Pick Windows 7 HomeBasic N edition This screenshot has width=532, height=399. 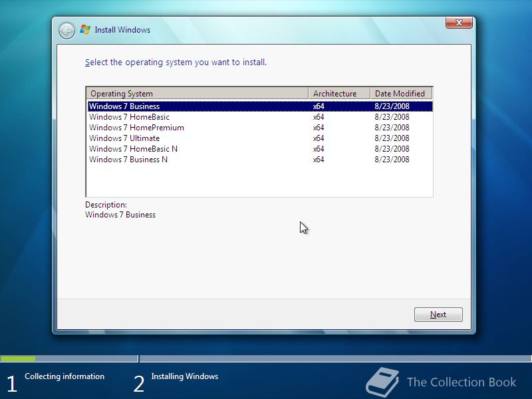coord(260,149)
